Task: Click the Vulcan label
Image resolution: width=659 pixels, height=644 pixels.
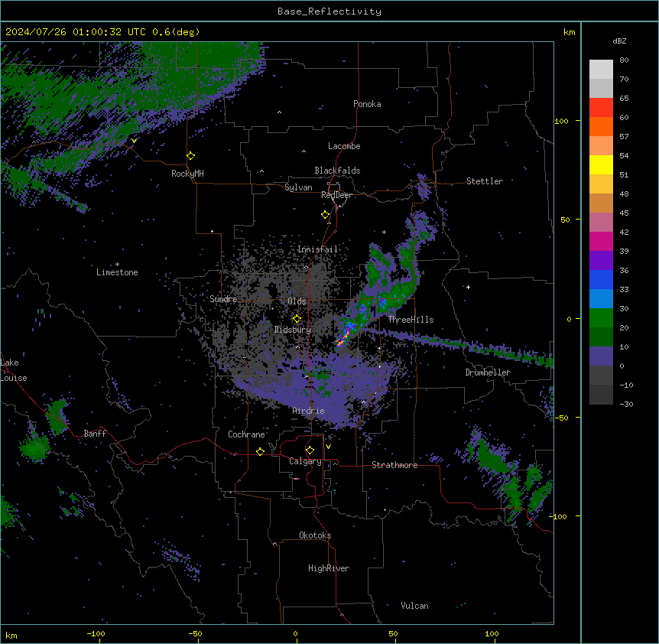Action: (x=415, y=606)
